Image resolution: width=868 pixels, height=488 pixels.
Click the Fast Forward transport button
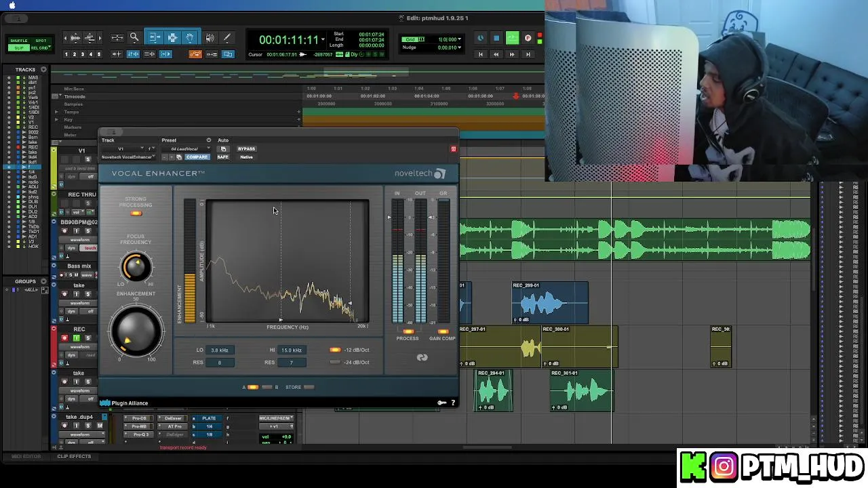point(512,54)
